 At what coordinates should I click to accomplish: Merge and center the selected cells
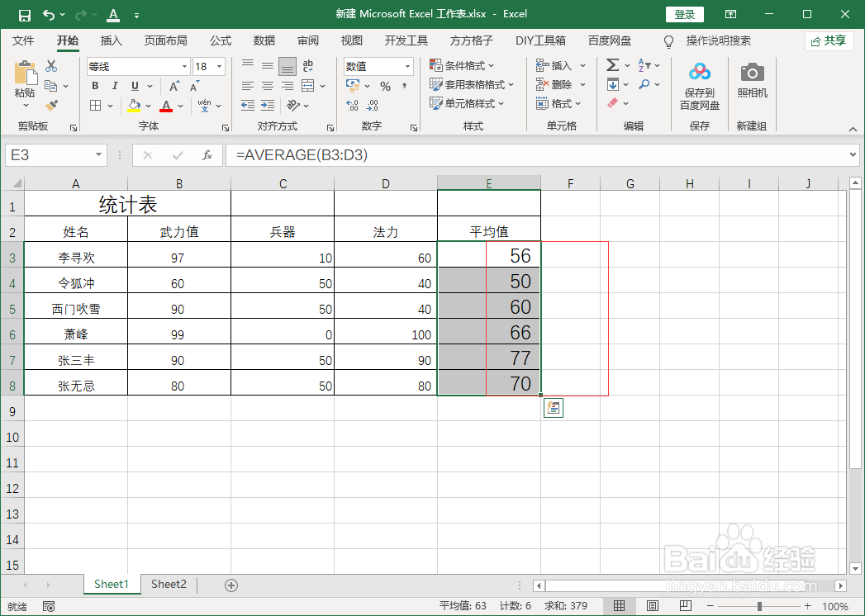308,86
